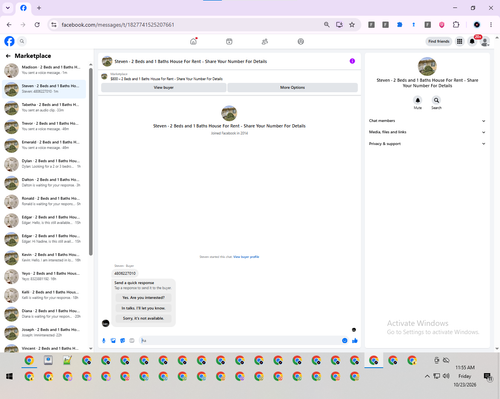
Task: Go back using Marketplace arrow
Action: [x=8, y=56]
